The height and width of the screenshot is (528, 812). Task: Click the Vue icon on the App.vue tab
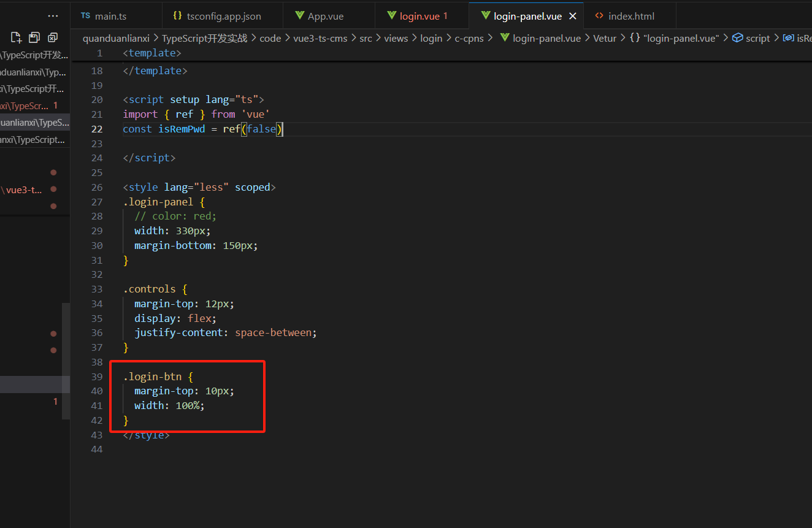[300, 16]
